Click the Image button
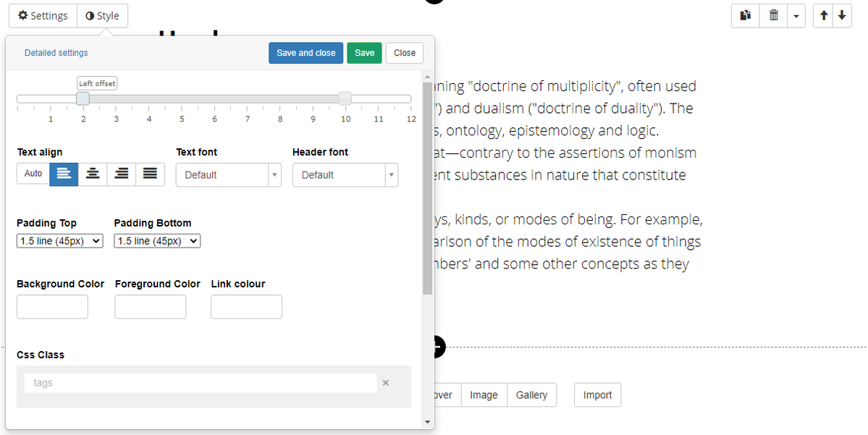The height and width of the screenshot is (435, 868). [x=484, y=395]
